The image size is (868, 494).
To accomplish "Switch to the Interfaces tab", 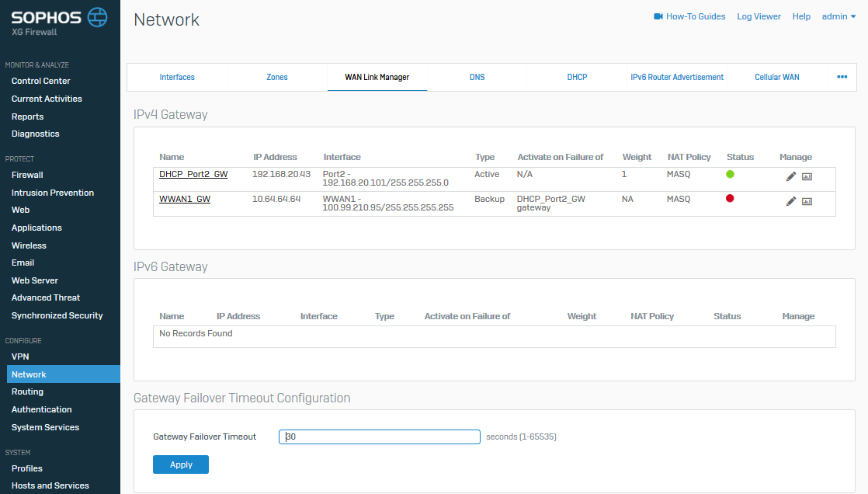I will click(177, 77).
